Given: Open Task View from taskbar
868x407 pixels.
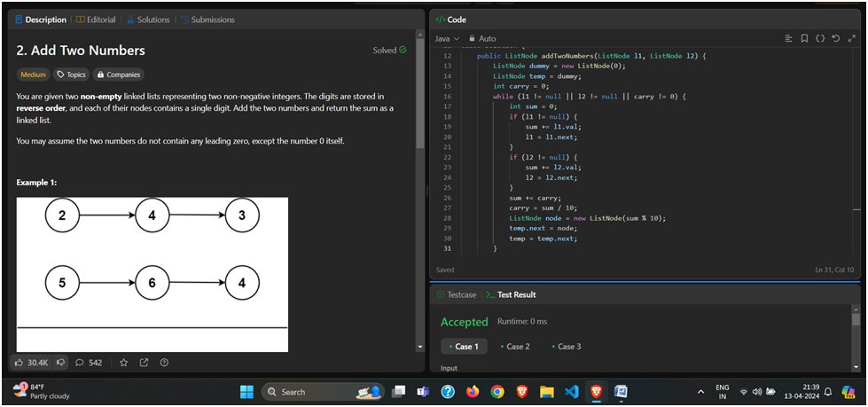Looking at the screenshot, I should point(398,392).
